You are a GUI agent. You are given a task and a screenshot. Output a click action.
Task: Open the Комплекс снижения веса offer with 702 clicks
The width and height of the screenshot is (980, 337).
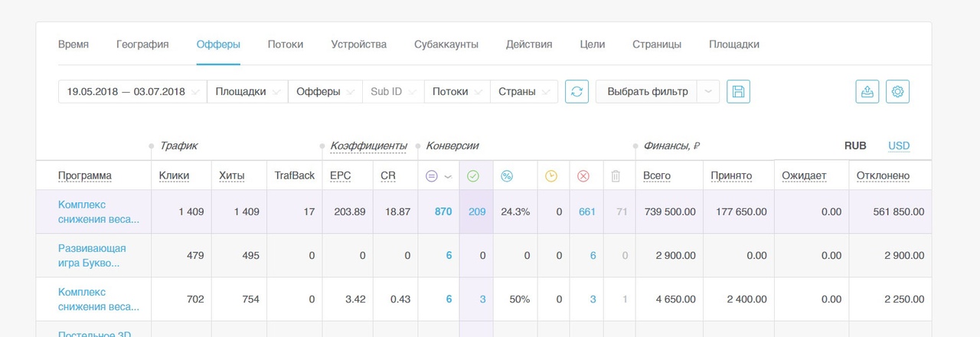tap(99, 299)
